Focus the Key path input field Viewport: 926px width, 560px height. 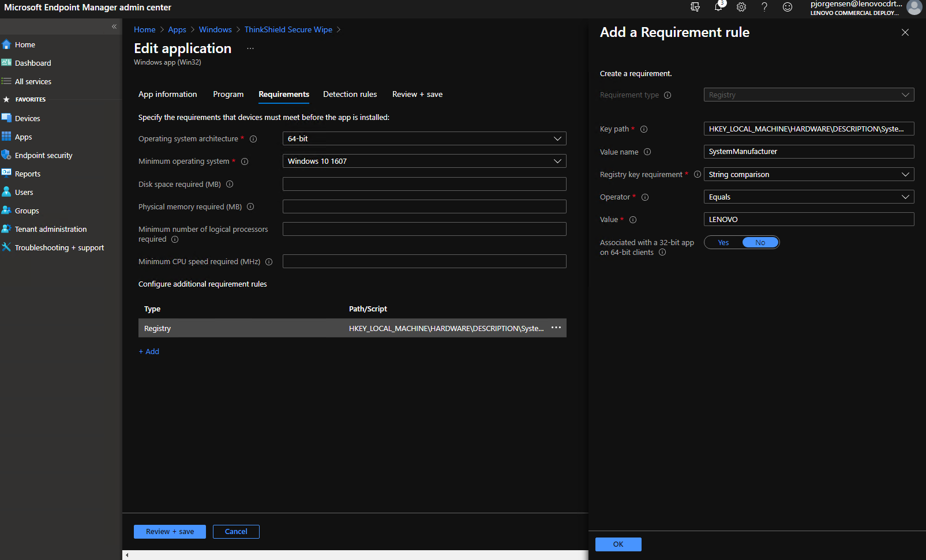click(x=809, y=129)
